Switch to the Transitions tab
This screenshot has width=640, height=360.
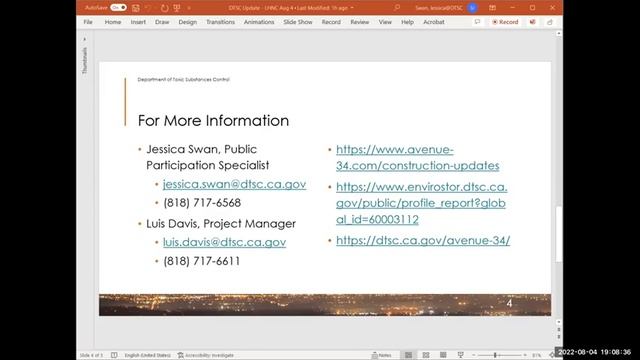(220, 22)
